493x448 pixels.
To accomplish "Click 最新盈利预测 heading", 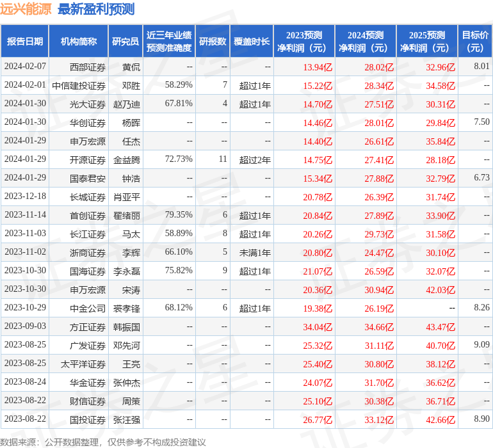I will point(96,9).
